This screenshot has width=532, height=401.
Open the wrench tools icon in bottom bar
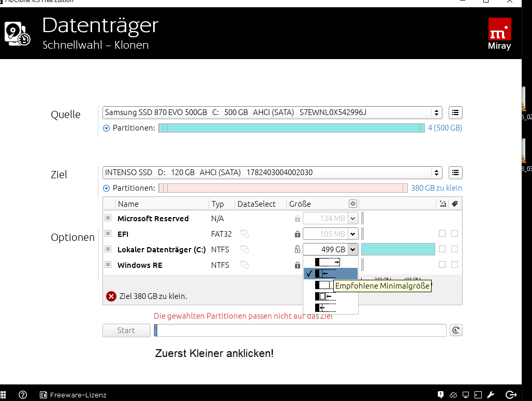tap(491, 395)
